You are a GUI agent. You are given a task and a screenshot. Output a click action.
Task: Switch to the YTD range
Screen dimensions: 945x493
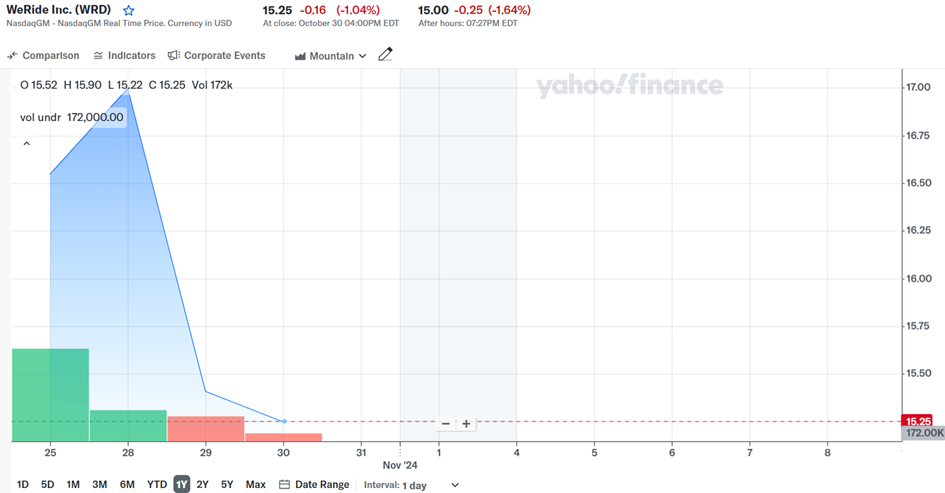click(x=157, y=485)
